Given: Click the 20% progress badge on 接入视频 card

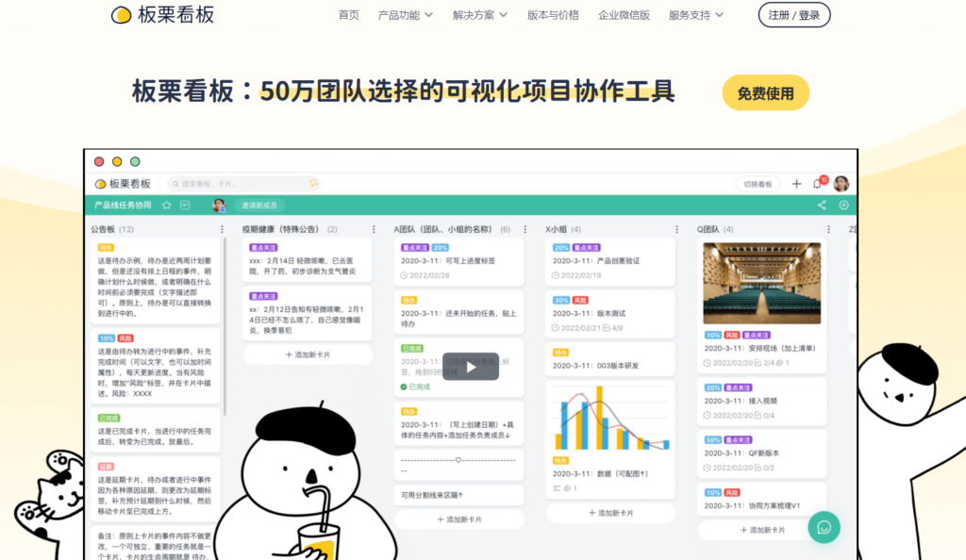Looking at the screenshot, I should tap(713, 387).
